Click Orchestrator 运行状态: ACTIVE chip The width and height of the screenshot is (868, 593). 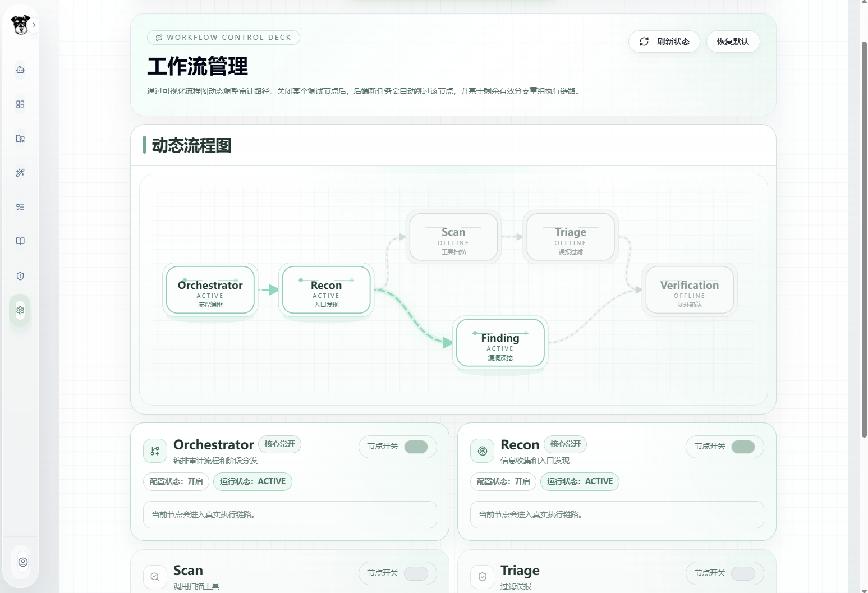click(252, 481)
